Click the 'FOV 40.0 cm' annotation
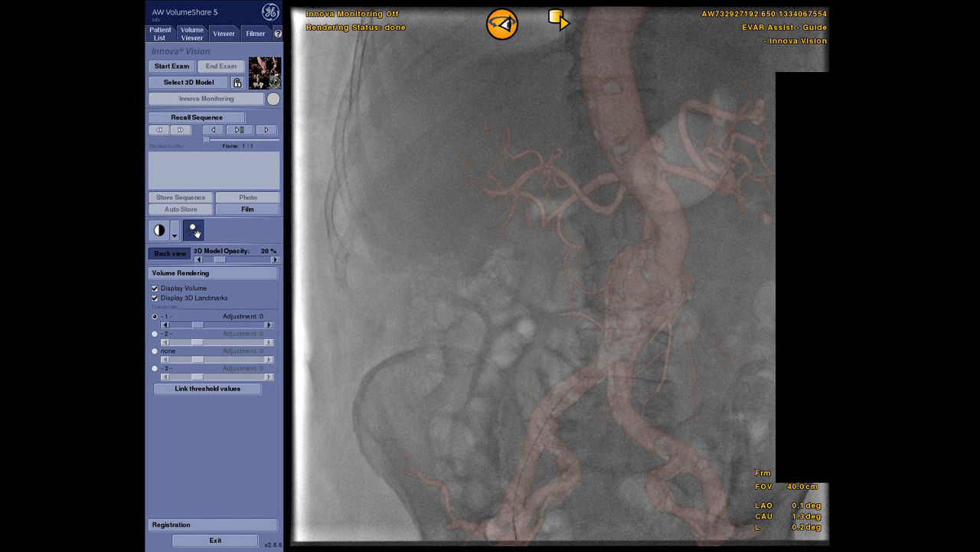Viewport: 980px width, 552px height. click(x=786, y=487)
